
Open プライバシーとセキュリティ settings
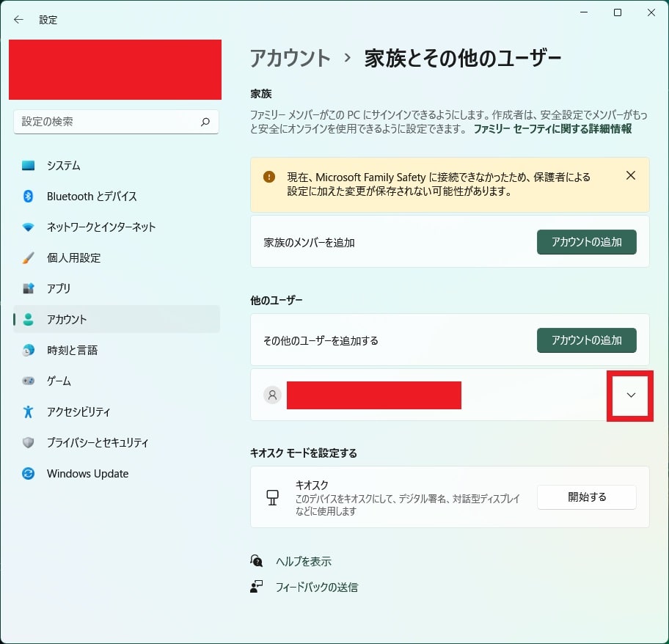(117, 442)
